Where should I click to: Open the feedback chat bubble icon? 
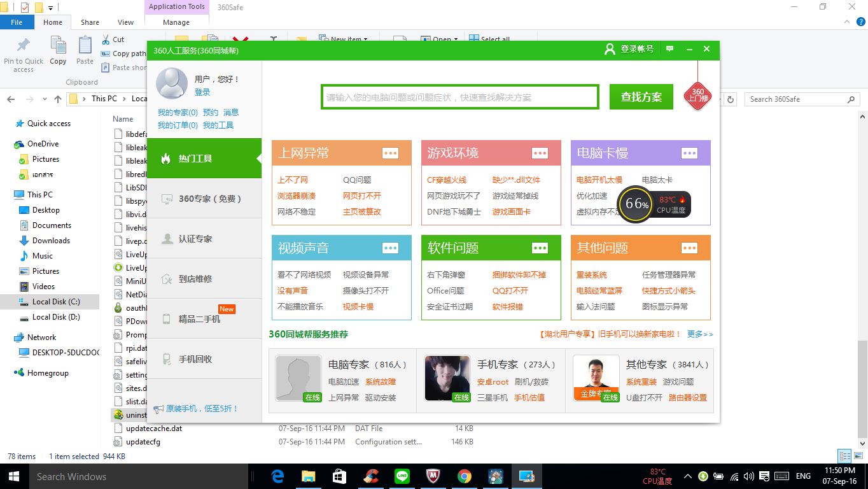(669, 49)
